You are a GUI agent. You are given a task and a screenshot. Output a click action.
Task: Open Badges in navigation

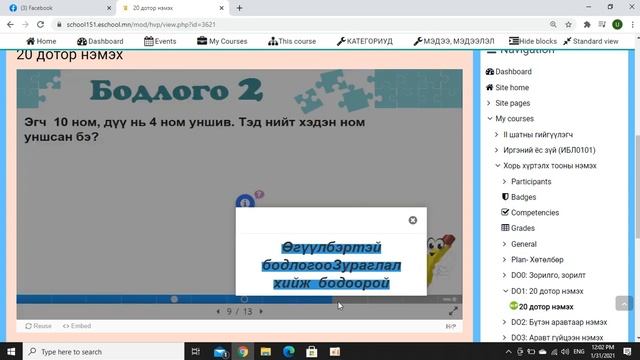pyautogui.click(x=518, y=197)
